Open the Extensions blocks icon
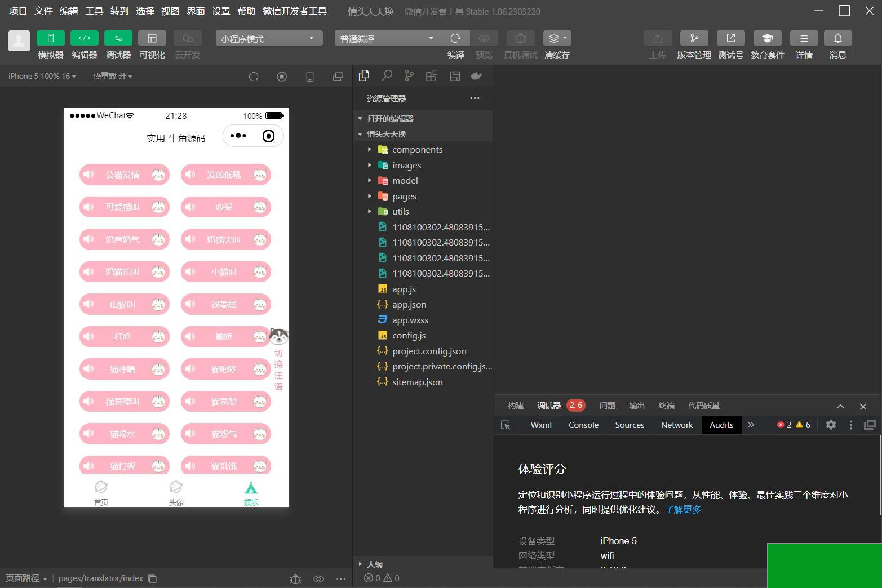The height and width of the screenshot is (588, 882). point(432,76)
